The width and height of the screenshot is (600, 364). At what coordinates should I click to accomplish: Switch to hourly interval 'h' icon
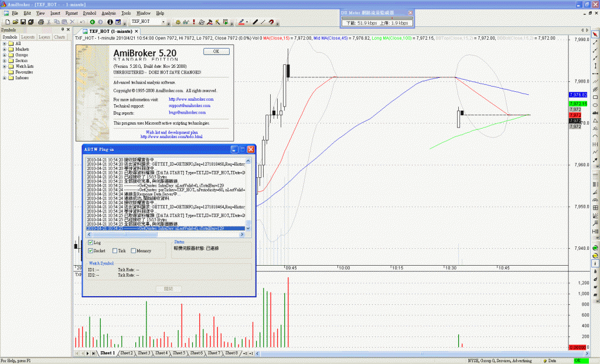click(595, 272)
